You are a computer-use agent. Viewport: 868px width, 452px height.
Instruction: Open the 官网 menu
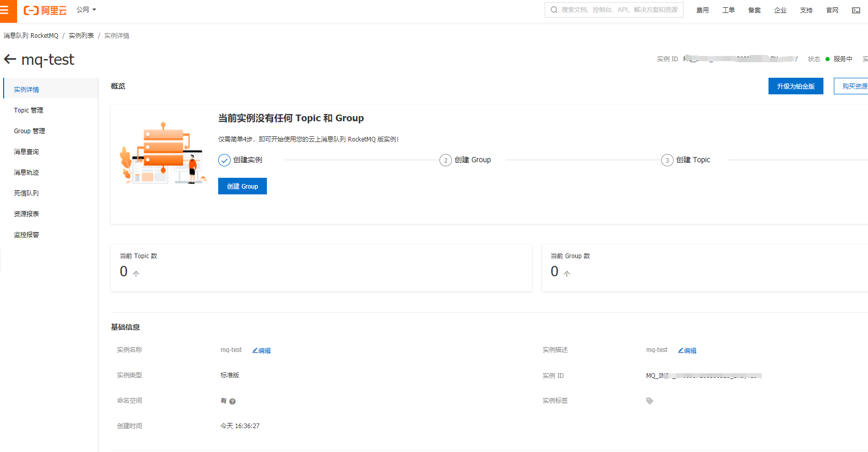pos(832,10)
